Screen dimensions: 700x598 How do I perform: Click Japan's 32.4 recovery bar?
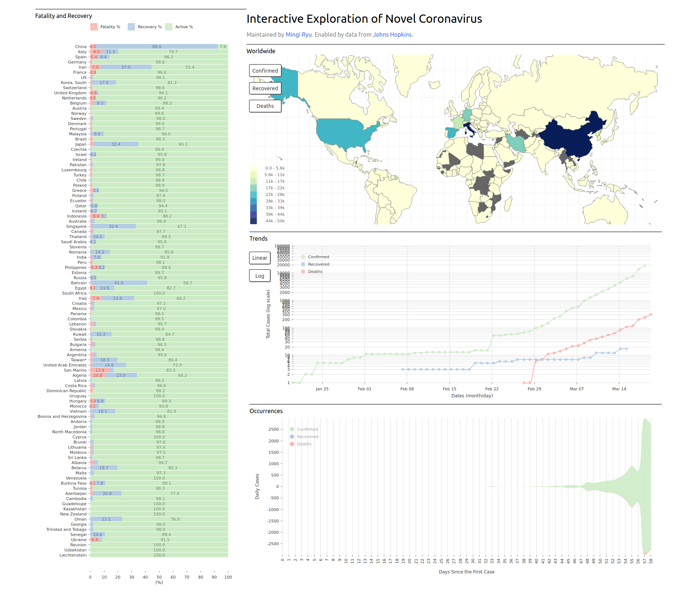(116, 144)
